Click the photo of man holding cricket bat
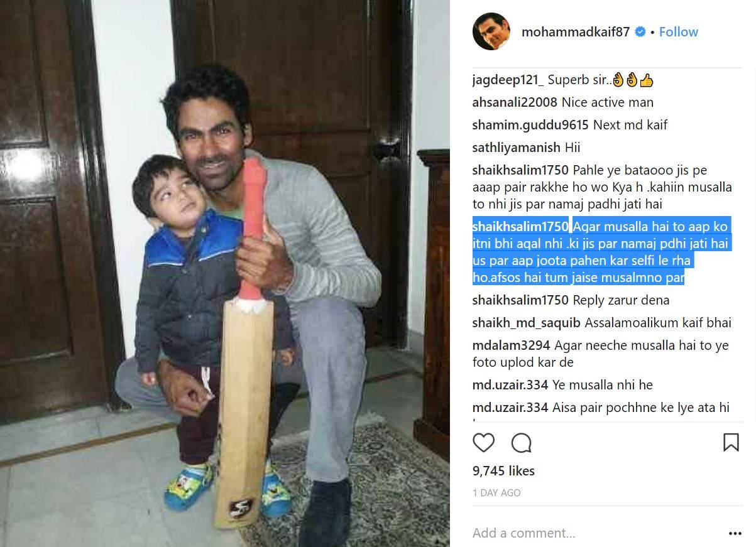The width and height of the screenshot is (756, 547). 225,273
